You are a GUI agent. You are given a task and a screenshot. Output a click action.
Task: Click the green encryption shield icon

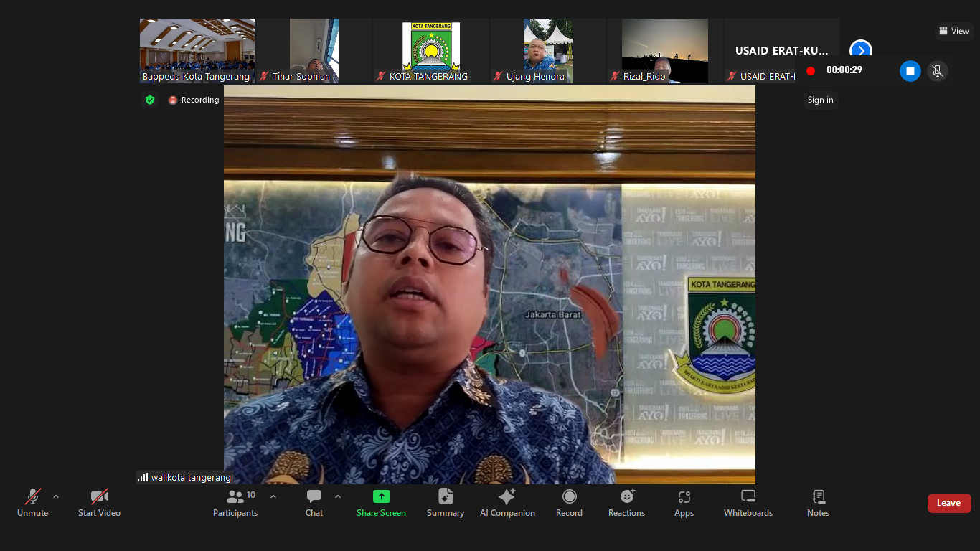tap(150, 100)
